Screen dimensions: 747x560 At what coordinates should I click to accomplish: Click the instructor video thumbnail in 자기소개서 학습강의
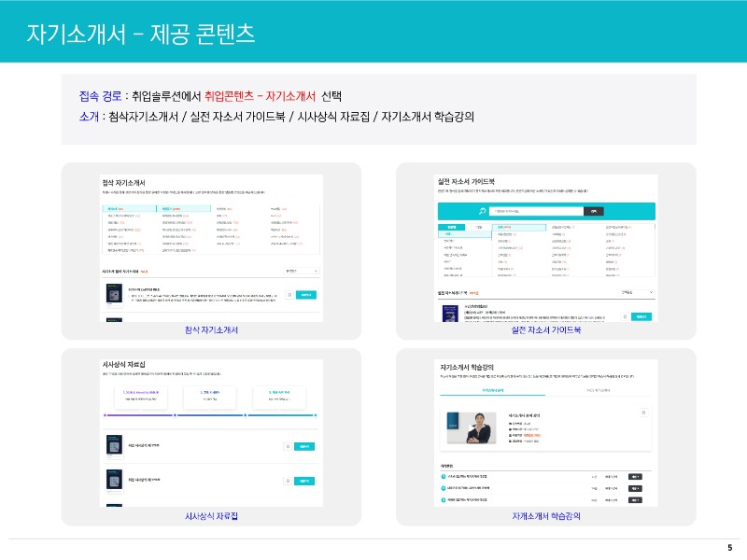pos(472,426)
